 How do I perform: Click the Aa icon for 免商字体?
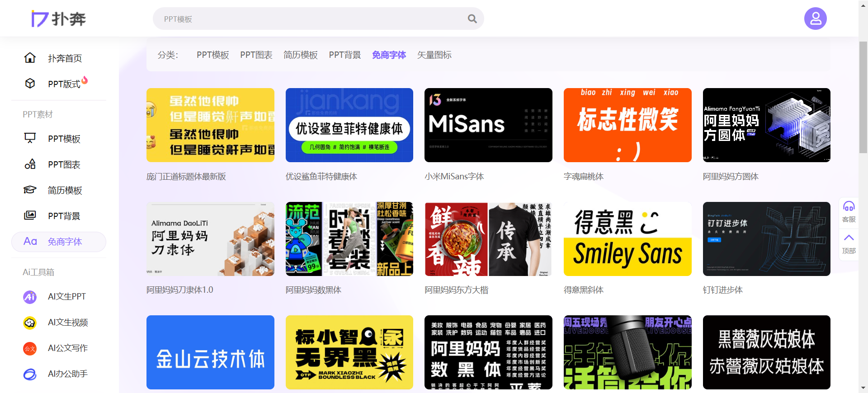(30, 241)
